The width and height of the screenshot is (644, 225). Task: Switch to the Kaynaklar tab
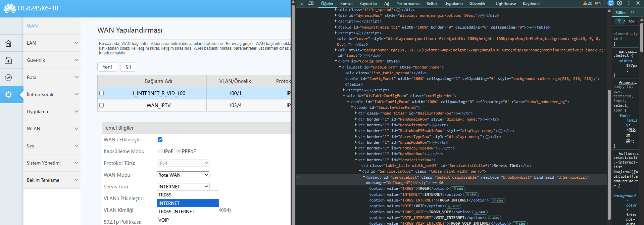(368, 4)
